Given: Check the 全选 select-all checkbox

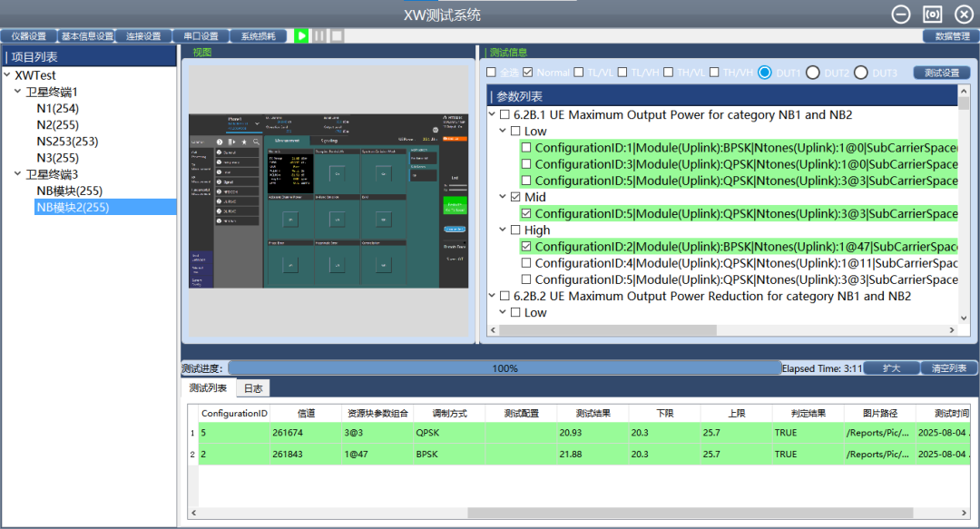Looking at the screenshot, I should pyautogui.click(x=492, y=73).
